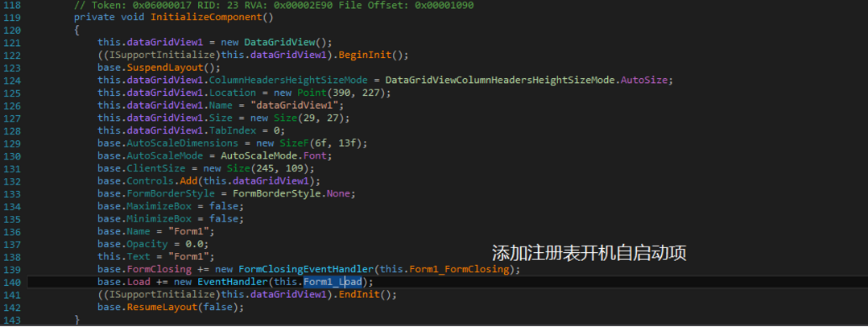The width and height of the screenshot is (868, 327).
Task: Click the MaximizeBox property
Action: [159, 206]
